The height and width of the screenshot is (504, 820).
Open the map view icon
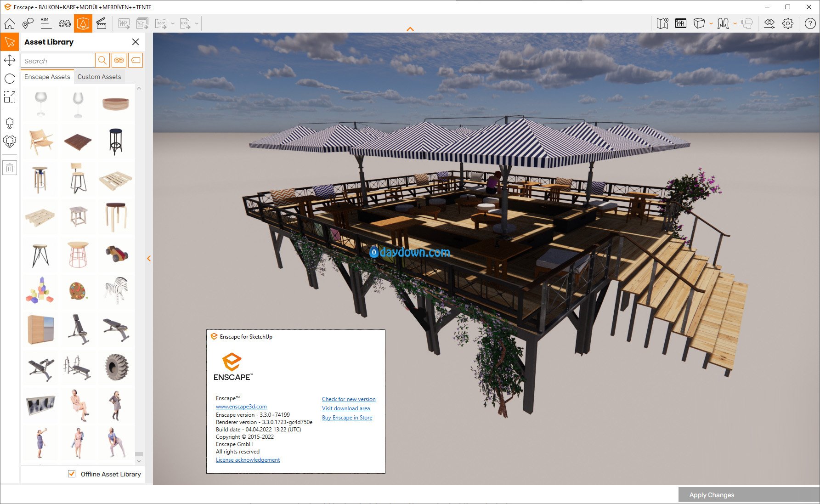click(662, 23)
